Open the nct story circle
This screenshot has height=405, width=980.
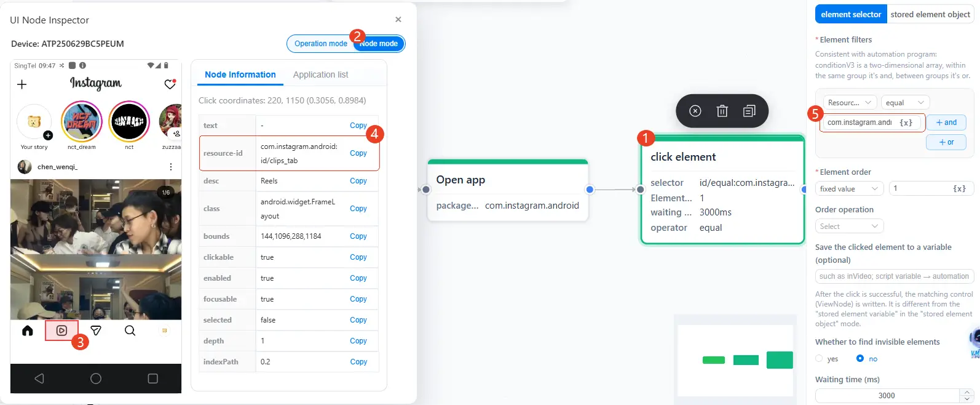(129, 121)
